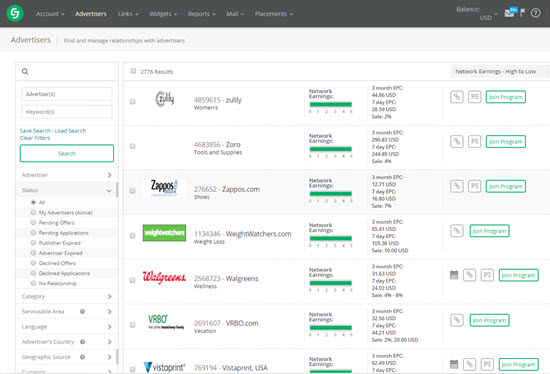Click the Load Search link
Screen dimensions: 550x374
(70, 131)
